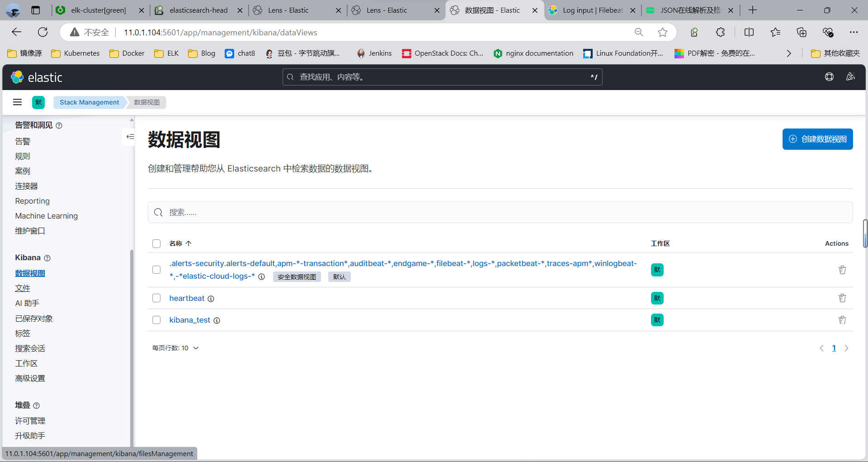Click previous page arrow in pagination
This screenshot has height=462, width=868.
(x=822, y=348)
